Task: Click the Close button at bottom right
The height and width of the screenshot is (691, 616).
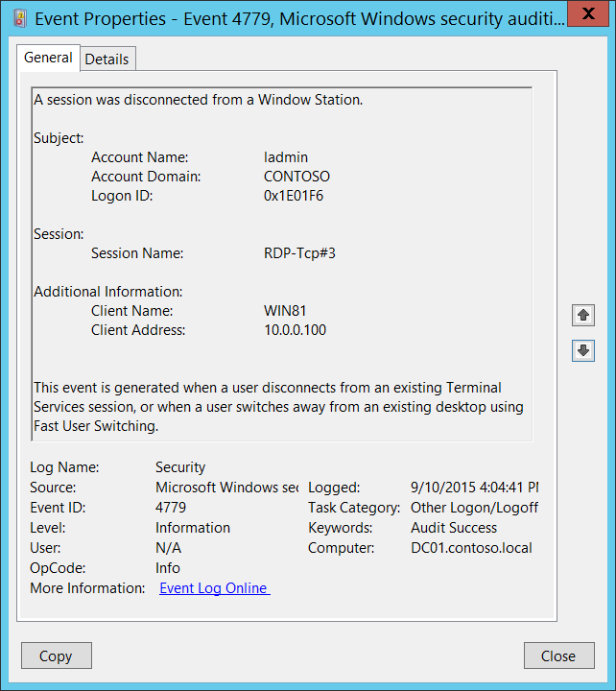Action: coord(557,656)
